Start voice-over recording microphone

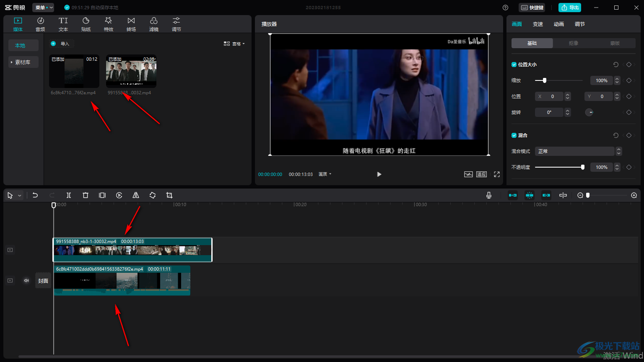pos(489,195)
